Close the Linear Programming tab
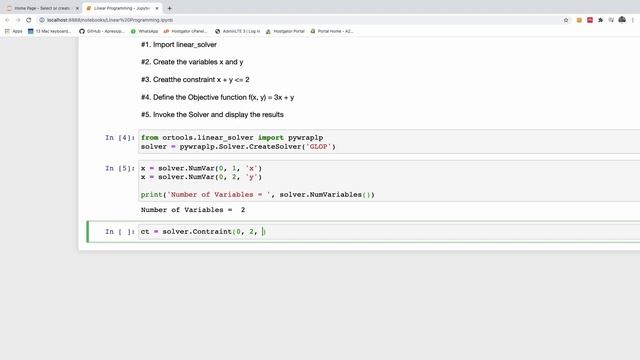Image resolution: width=640 pixels, height=360 pixels. click(x=157, y=8)
